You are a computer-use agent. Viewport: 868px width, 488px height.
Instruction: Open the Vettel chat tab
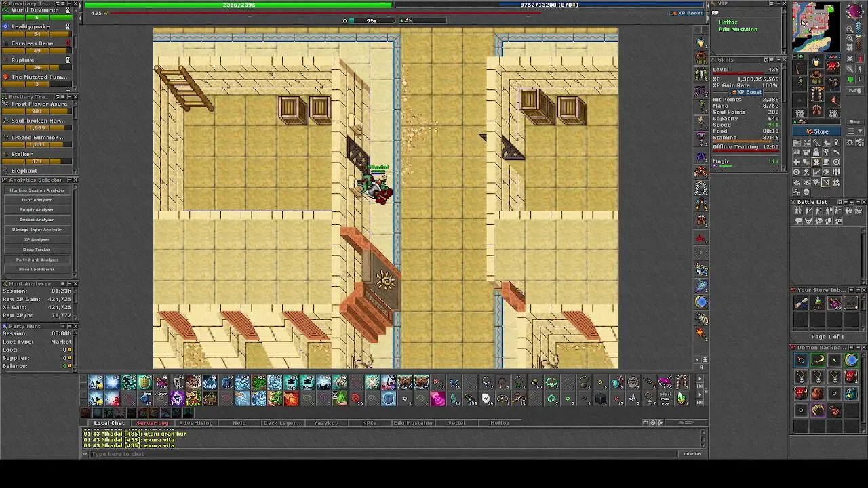(x=456, y=423)
